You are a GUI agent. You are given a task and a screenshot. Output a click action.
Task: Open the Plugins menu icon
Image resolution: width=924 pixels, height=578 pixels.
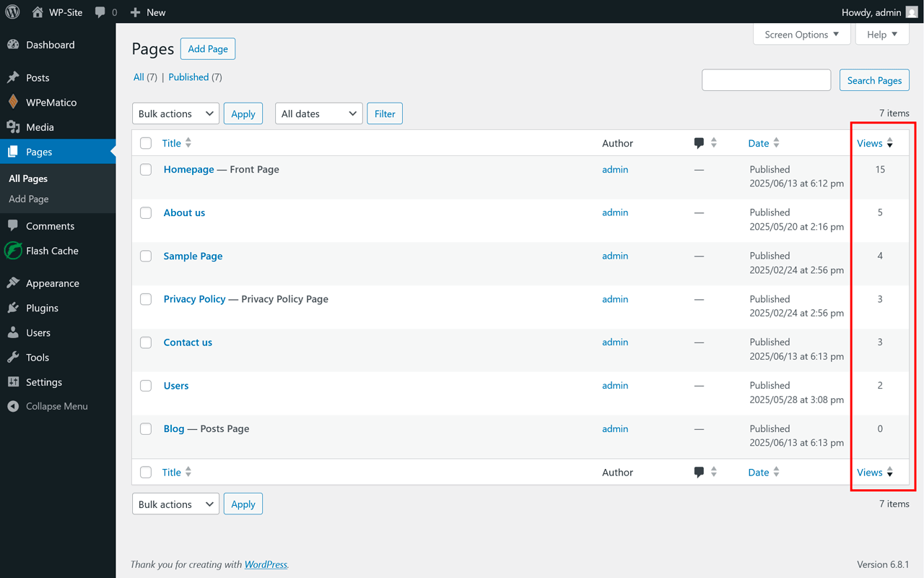pos(15,308)
